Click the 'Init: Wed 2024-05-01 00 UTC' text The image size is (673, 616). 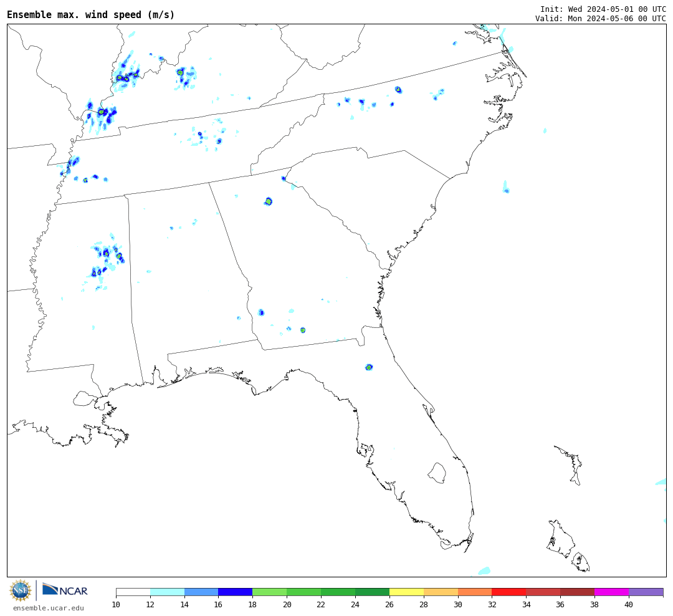tap(603, 9)
